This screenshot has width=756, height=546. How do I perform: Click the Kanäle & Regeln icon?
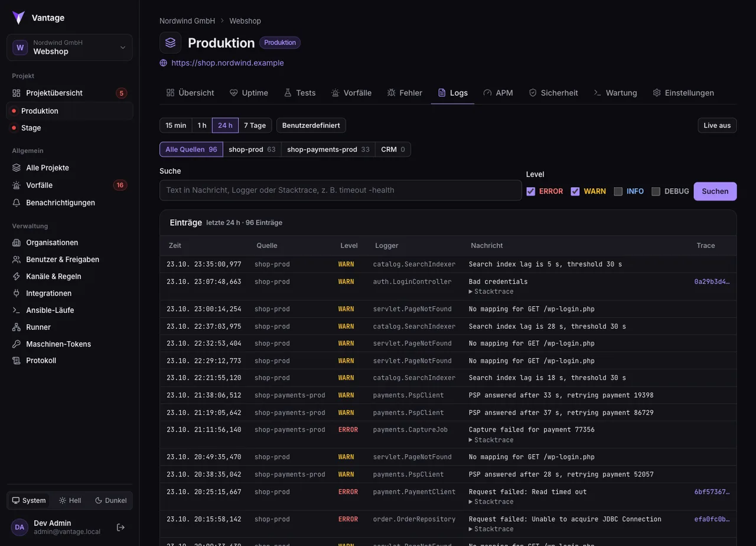17,277
